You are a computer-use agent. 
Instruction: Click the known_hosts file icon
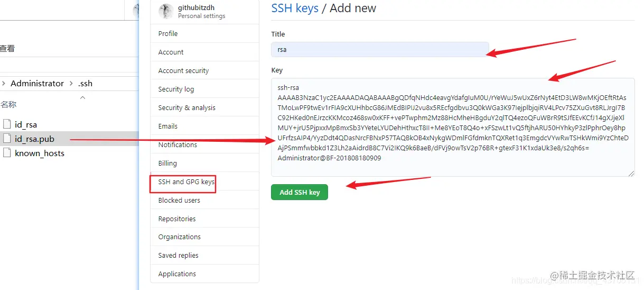pos(7,153)
